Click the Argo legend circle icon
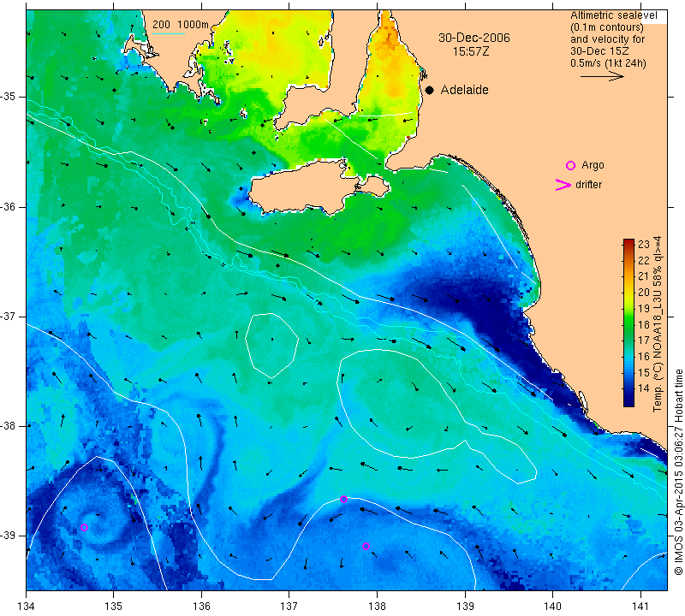 coord(570,165)
